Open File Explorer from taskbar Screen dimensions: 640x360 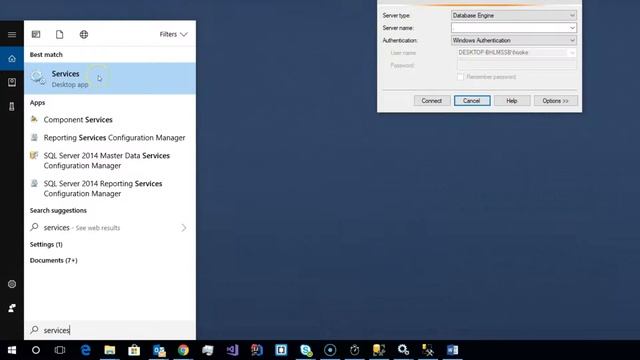110,350
